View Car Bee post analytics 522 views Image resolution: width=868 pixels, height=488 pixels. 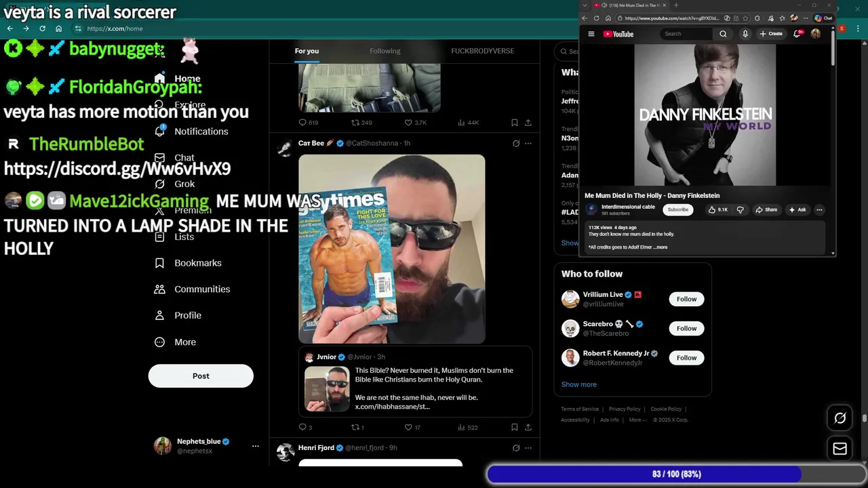click(468, 427)
